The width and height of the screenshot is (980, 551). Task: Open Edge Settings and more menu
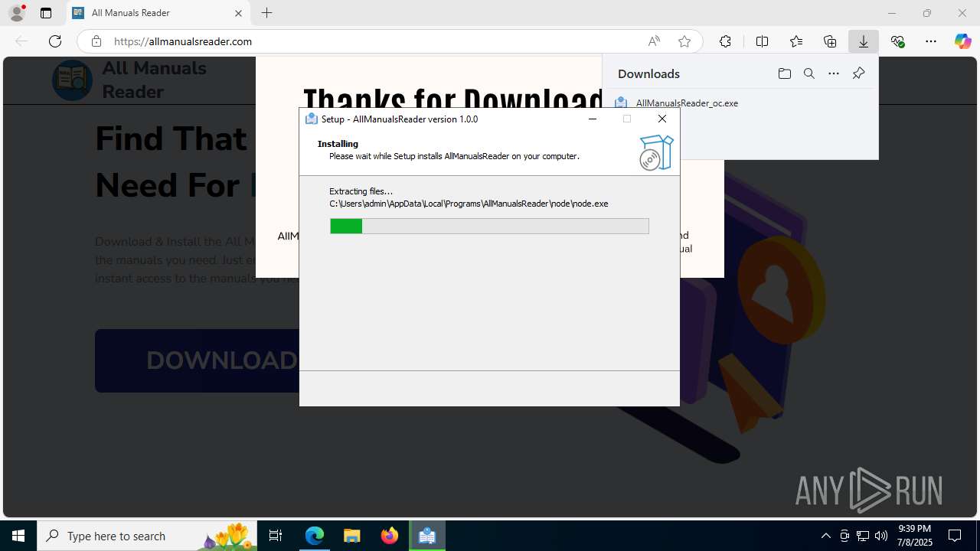tap(931, 41)
